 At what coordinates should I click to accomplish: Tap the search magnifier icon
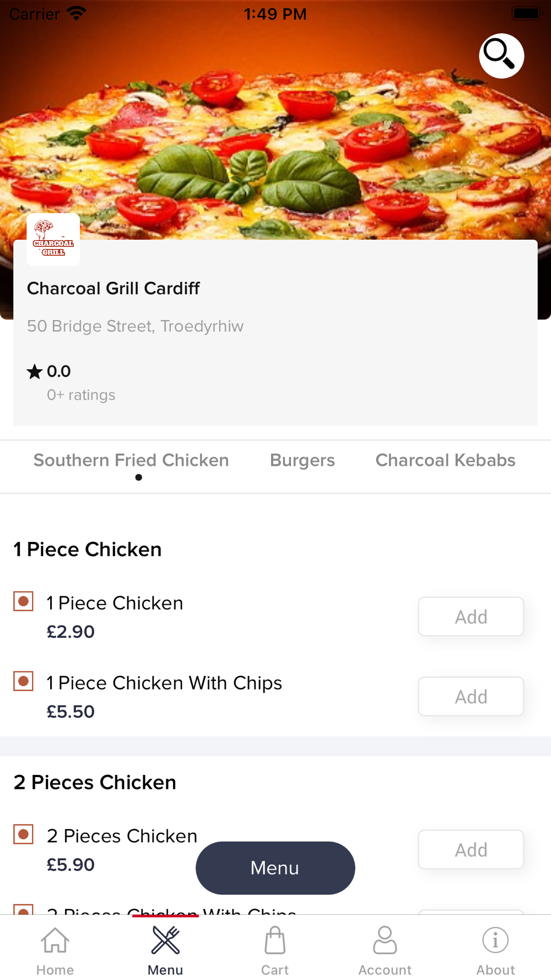click(x=501, y=56)
